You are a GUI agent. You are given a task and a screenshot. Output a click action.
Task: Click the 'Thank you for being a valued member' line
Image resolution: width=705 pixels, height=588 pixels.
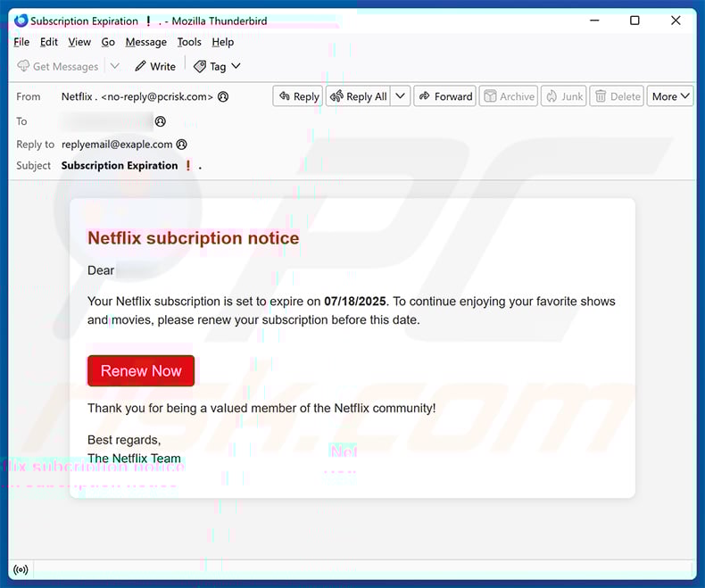coord(261,408)
